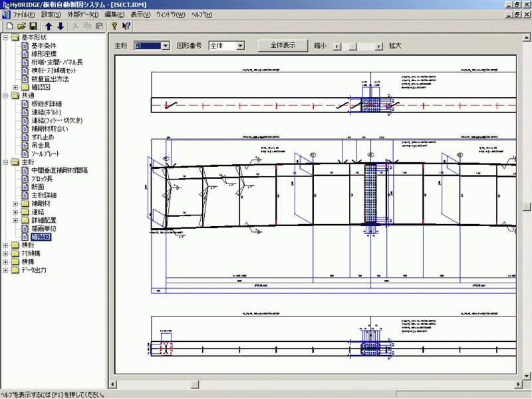Screen dimensions: 532x399
Task: Collapse the 共通 tree folder
Action: [6, 96]
